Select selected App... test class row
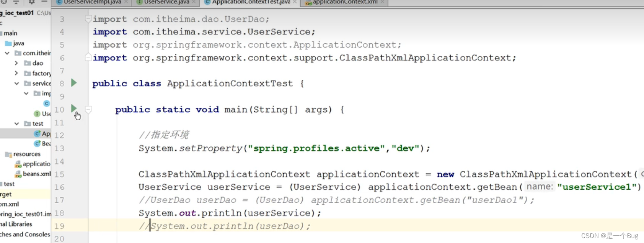This screenshot has height=243, width=644. click(x=25, y=133)
